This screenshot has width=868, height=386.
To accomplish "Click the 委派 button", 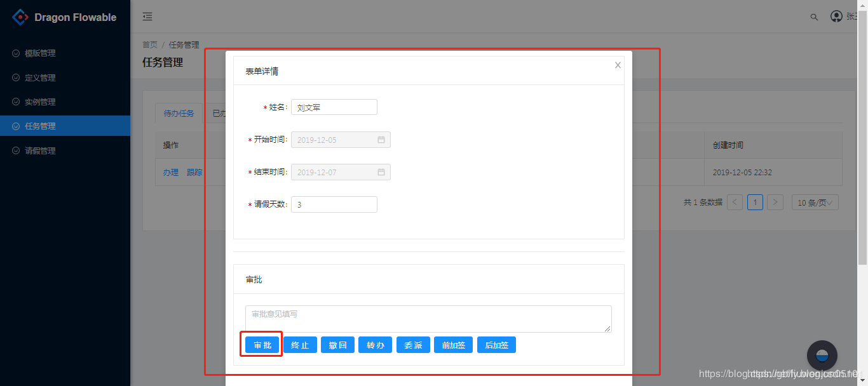I will click(413, 345).
